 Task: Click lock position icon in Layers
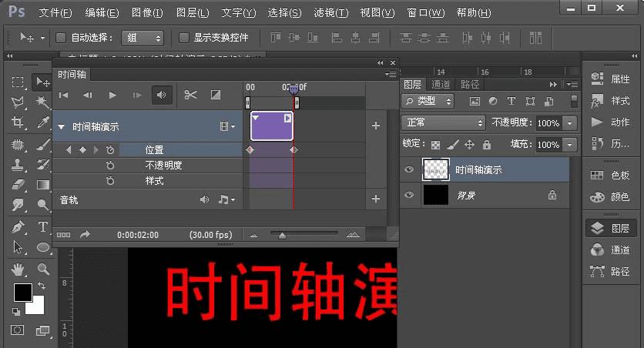point(469,145)
